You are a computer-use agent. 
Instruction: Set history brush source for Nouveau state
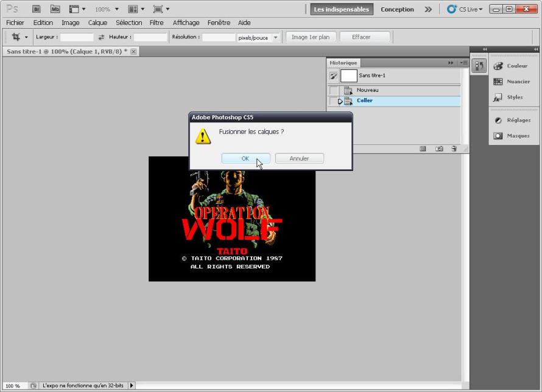pyautogui.click(x=333, y=91)
